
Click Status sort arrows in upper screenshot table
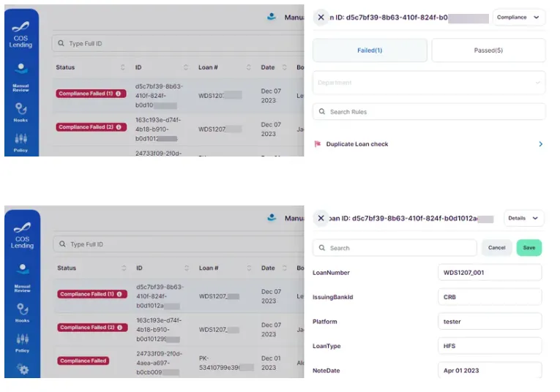123,67
